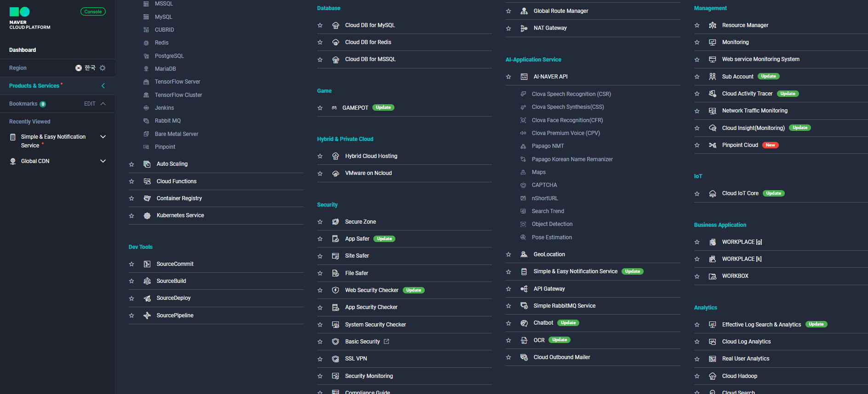868x394 pixels.
Task: Click the NAT Gateway icon
Action: [524, 28]
